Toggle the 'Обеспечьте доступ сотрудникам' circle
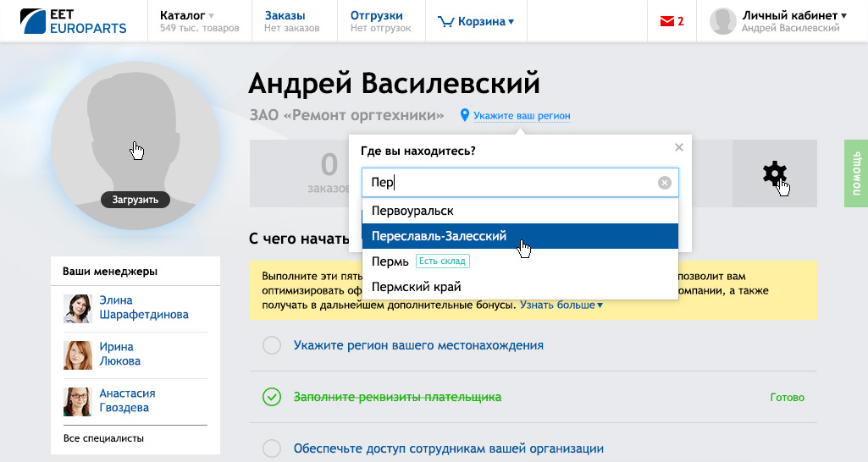Image resolution: width=868 pixels, height=462 pixels. pyautogui.click(x=272, y=448)
